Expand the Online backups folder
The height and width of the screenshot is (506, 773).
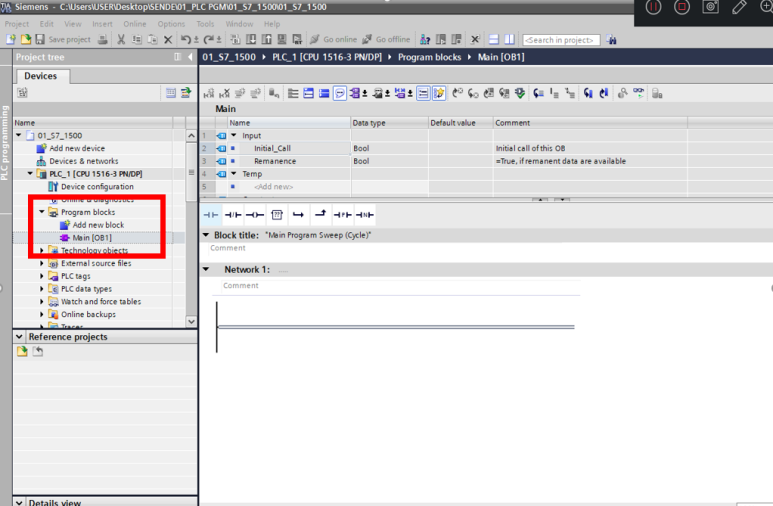click(42, 314)
